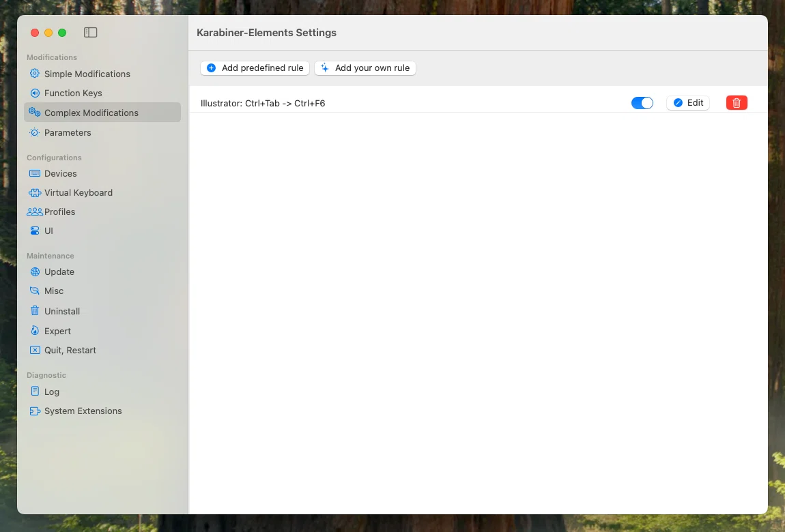
Task: Click the Uninstall trash icon in sidebar
Action: pos(35,310)
